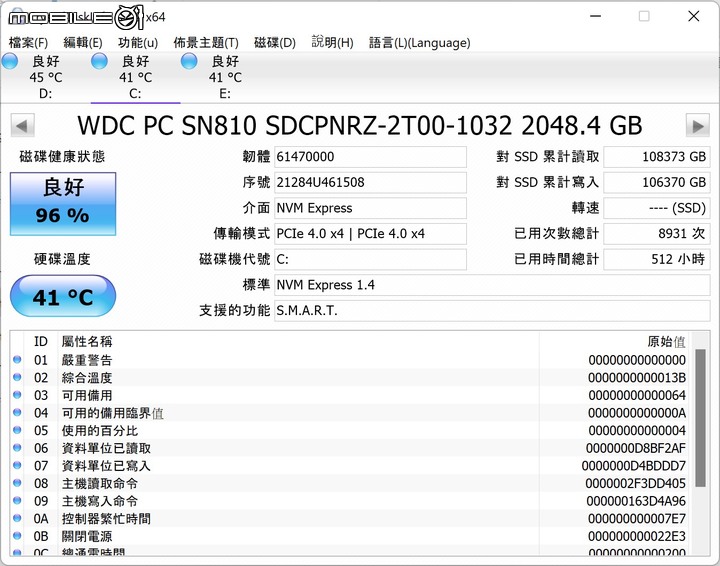720x566 pixels.
Task: Select attribute row 06 資料單位已讀取
Action: [350, 448]
